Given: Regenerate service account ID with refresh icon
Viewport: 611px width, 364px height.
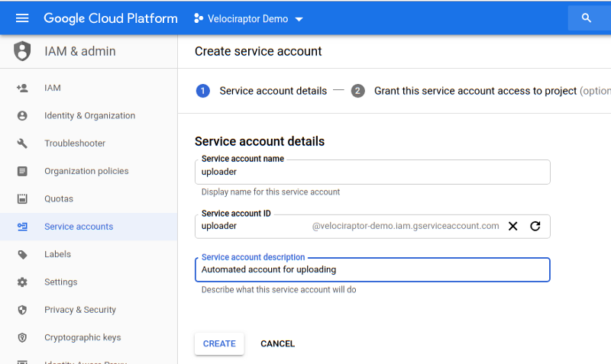Looking at the screenshot, I should pyautogui.click(x=535, y=226).
